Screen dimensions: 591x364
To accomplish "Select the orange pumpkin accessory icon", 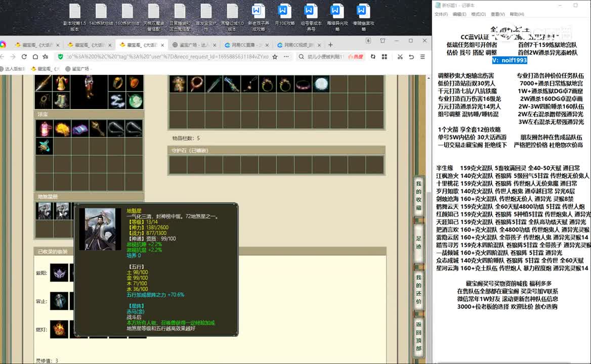I will pos(135,83).
